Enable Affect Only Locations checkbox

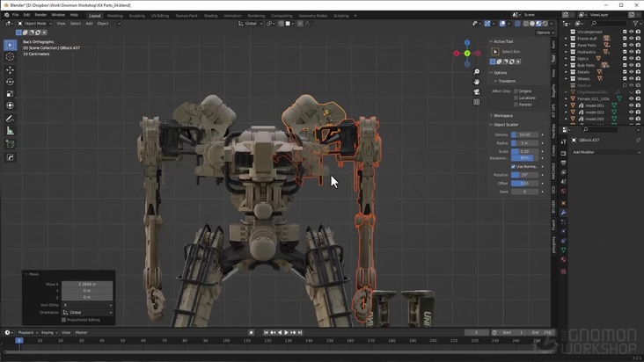(x=516, y=98)
